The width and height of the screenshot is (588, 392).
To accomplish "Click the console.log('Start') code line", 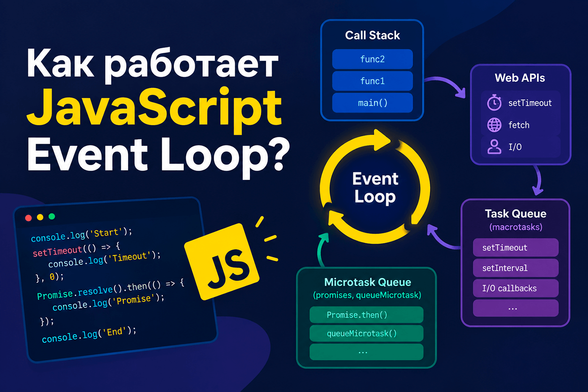I will tap(81, 234).
